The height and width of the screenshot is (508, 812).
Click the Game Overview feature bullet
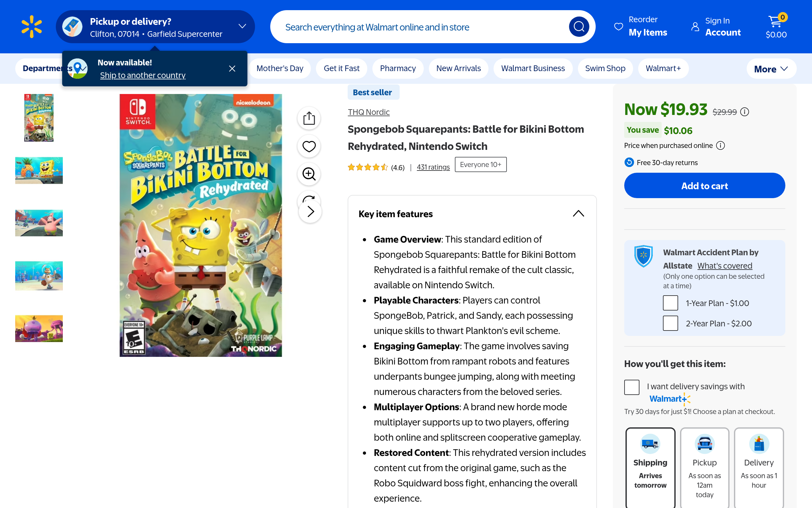pos(474,262)
